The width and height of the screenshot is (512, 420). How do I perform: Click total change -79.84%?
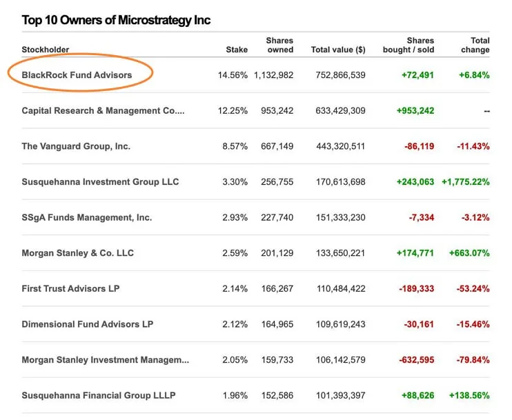tap(473, 359)
